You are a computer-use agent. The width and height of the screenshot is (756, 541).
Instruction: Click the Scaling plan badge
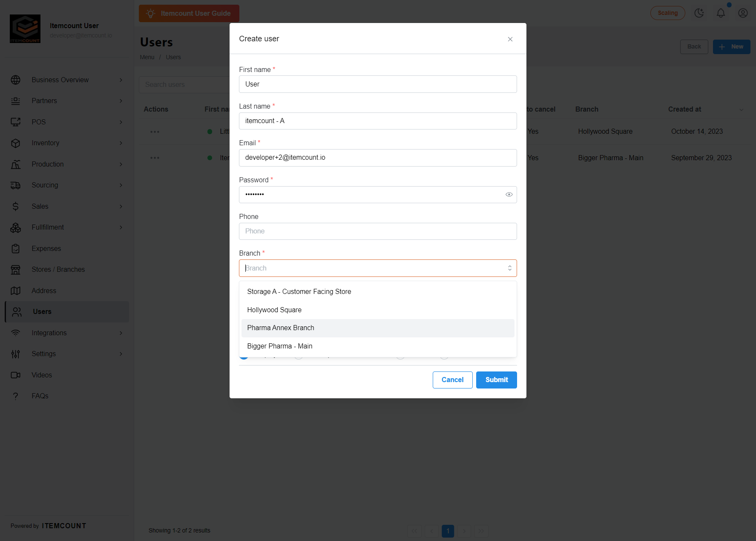[668, 13]
